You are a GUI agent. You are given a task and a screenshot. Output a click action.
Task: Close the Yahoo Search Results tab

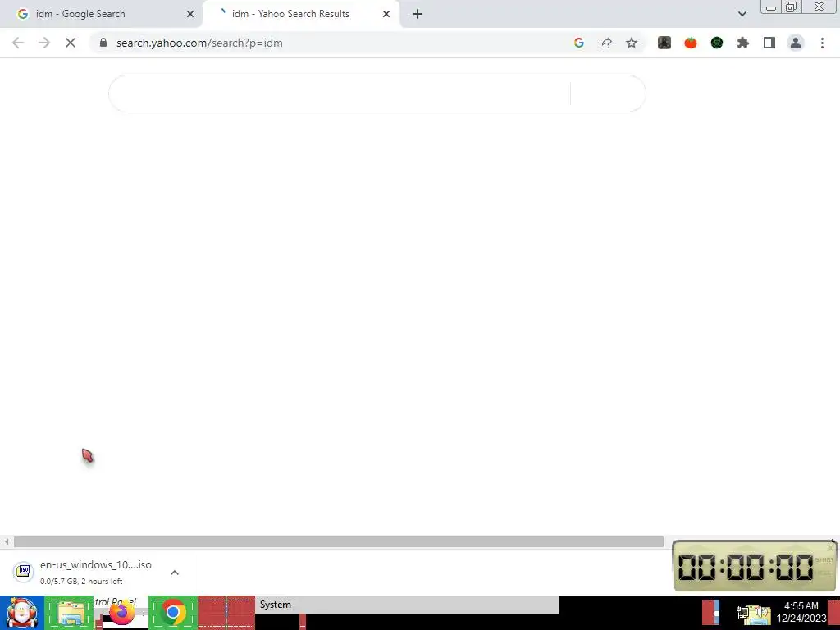point(386,14)
